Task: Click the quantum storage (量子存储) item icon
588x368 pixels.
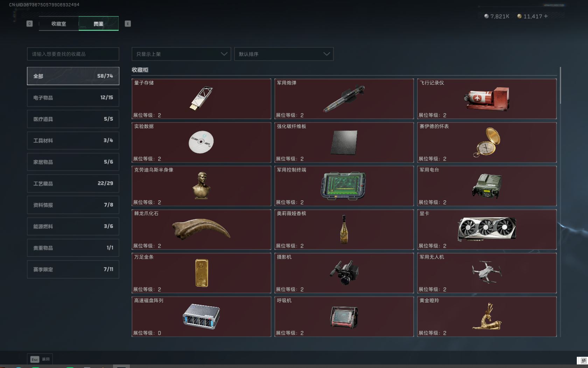Action: tap(201, 98)
